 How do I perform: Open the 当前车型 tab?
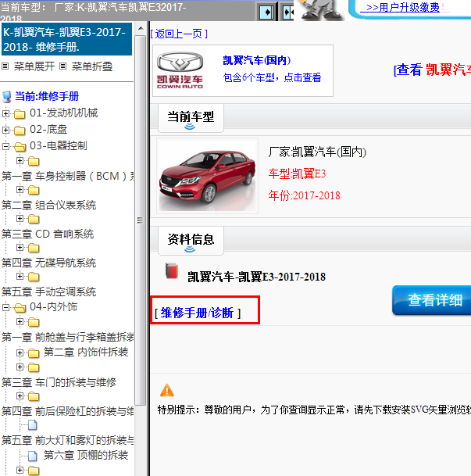[191, 117]
